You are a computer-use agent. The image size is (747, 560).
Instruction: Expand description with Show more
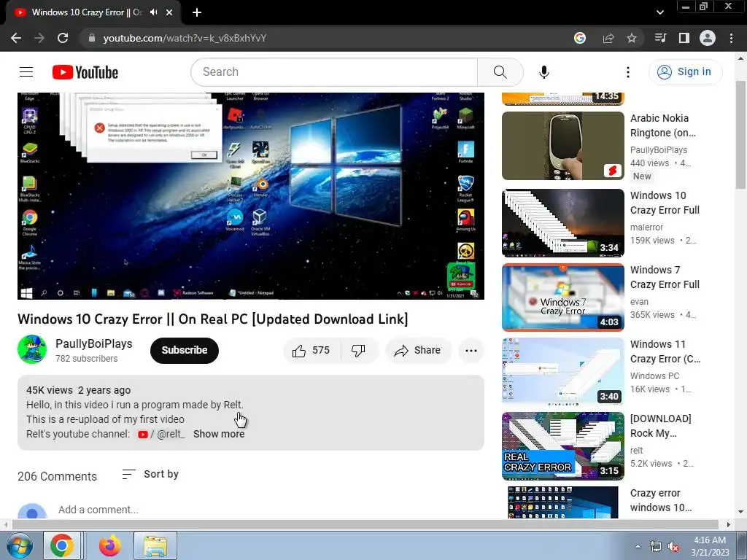[219, 434]
